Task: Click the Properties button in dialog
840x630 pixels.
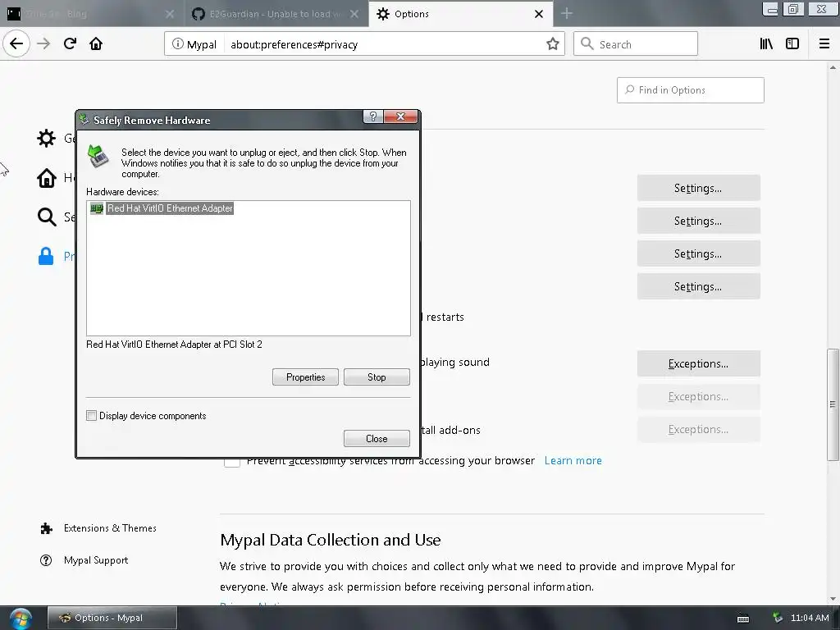Action: tap(305, 377)
